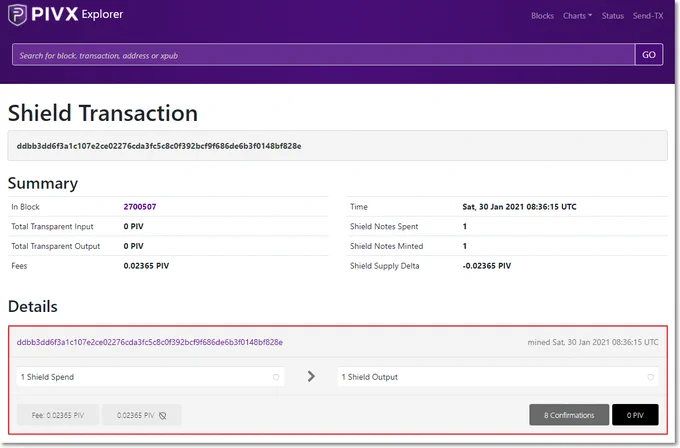Screen dimensions: 680x448
Task: Select the mined Sat, 30 Jan 2021 timestamp text
Action: click(593, 342)
